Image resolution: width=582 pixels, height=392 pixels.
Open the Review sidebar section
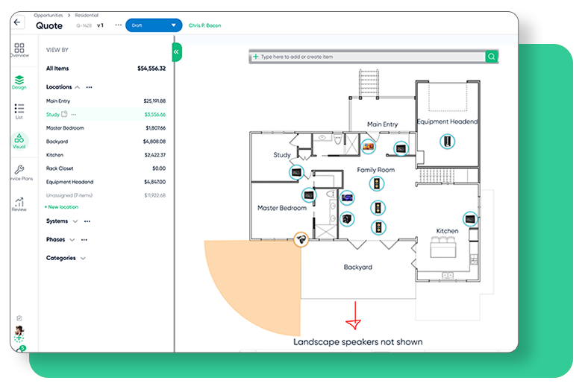click(19, 204)
